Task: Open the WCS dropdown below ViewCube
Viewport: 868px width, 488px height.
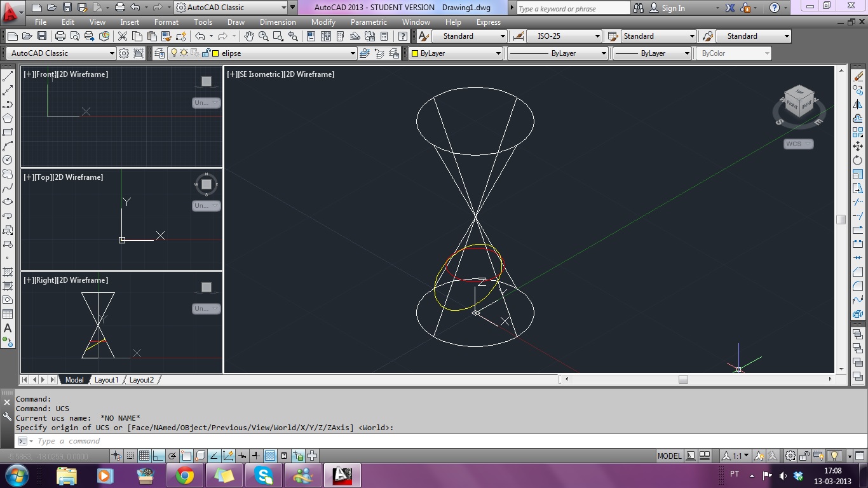Action: point(798,144)
